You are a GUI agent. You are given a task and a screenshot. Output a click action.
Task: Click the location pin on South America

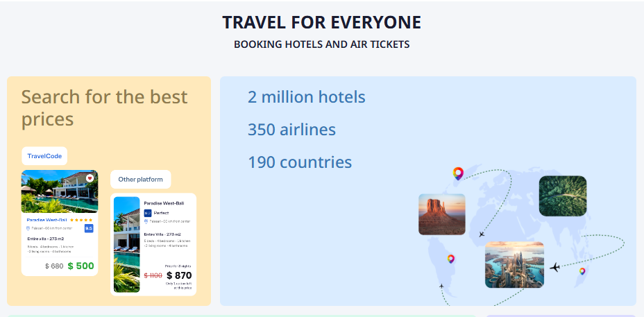(451, 259)
